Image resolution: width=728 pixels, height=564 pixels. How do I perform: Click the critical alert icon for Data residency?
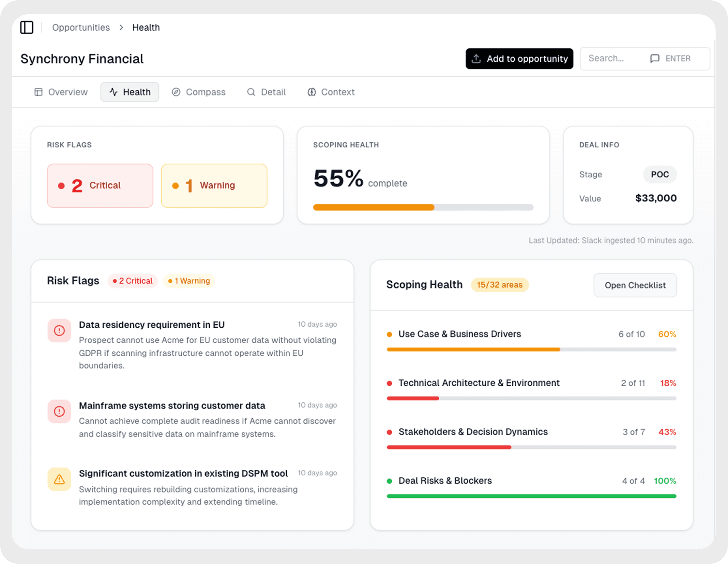59,331
